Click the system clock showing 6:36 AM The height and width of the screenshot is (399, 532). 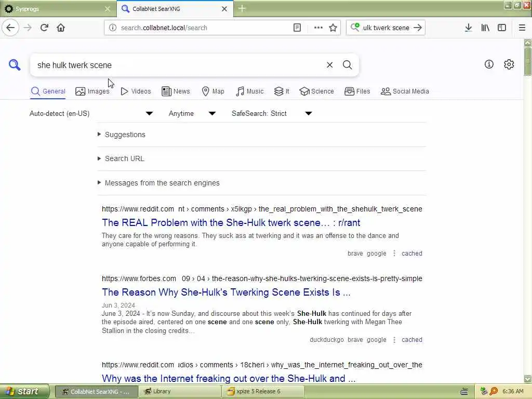(x=513, y=391)
